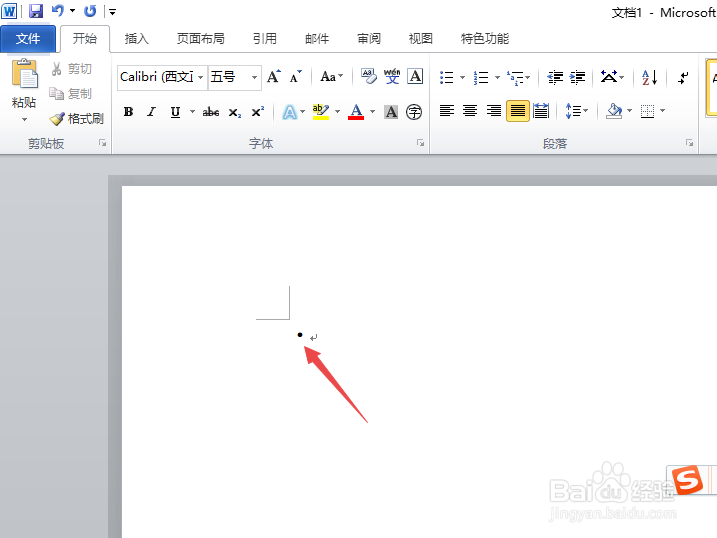Click the 粘贴 paste clipboard icon
This screenshot has height=538, width=717.
24,74
